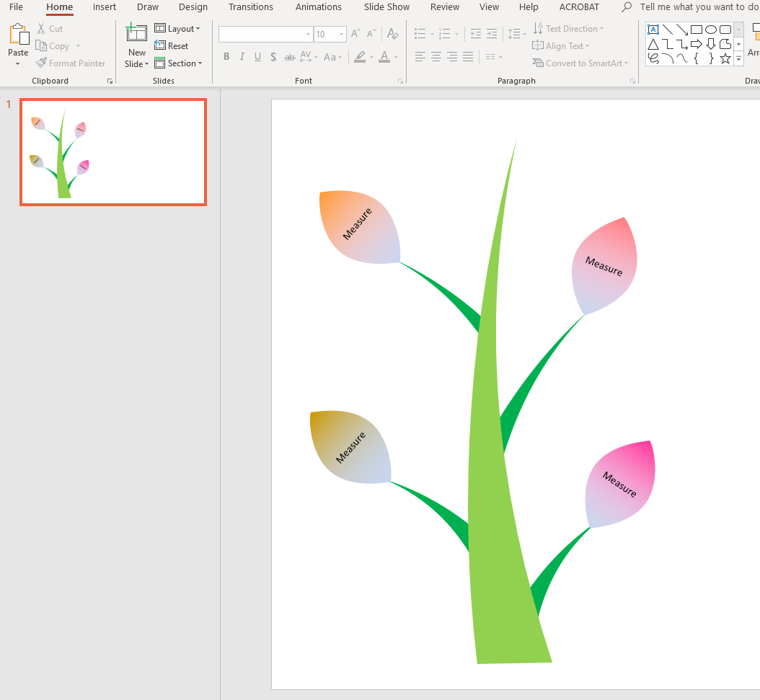Open the Columns menu icon
This screenshot has height=700, width=760.
[x=494, y=57]
